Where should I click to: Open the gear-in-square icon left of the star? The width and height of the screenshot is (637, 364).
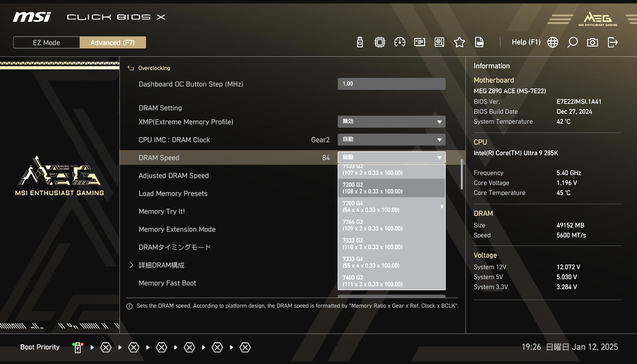coord(439,42)
